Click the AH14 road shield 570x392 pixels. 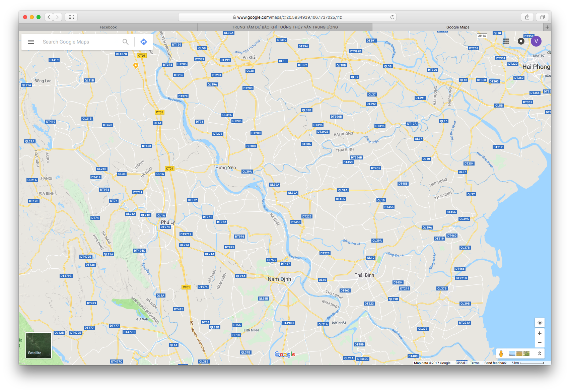(x=482, y=36)
